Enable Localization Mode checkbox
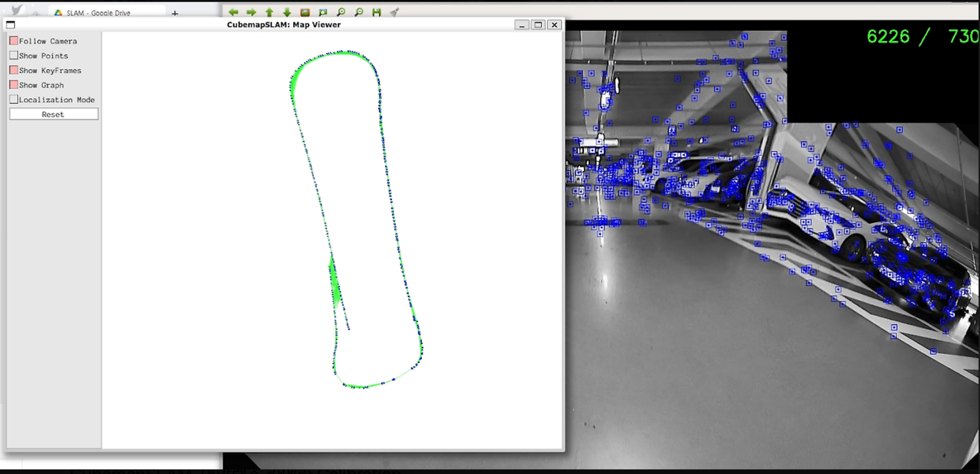980x474 pixels. click(14, 100)
